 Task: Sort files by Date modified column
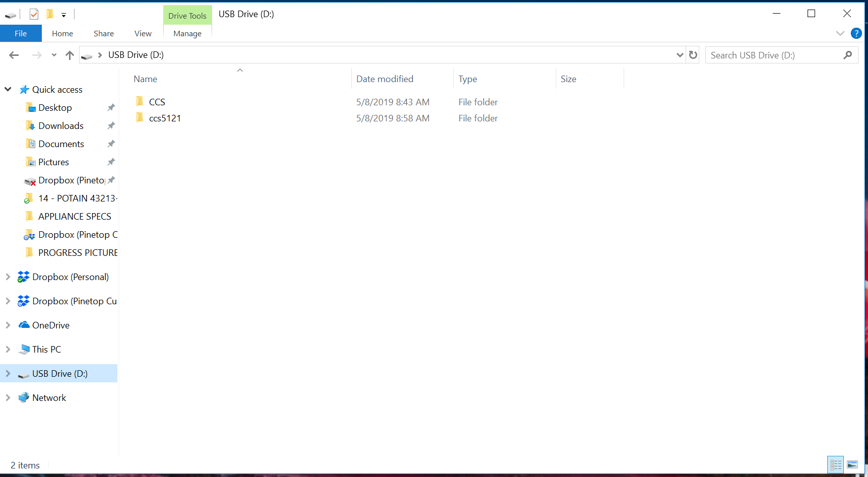pyautogui.click(x=384, y=79)
